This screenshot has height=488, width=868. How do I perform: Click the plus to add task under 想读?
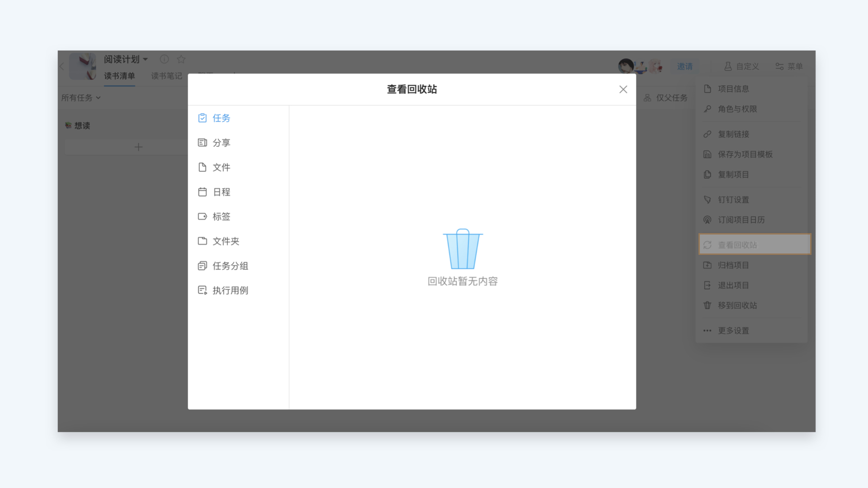click(138, 147)
